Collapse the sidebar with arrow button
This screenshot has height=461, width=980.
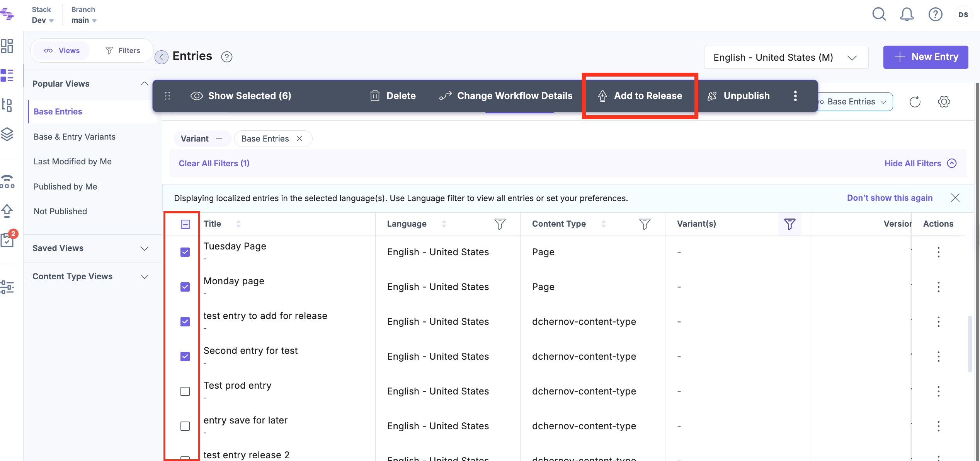coord(162,57)
